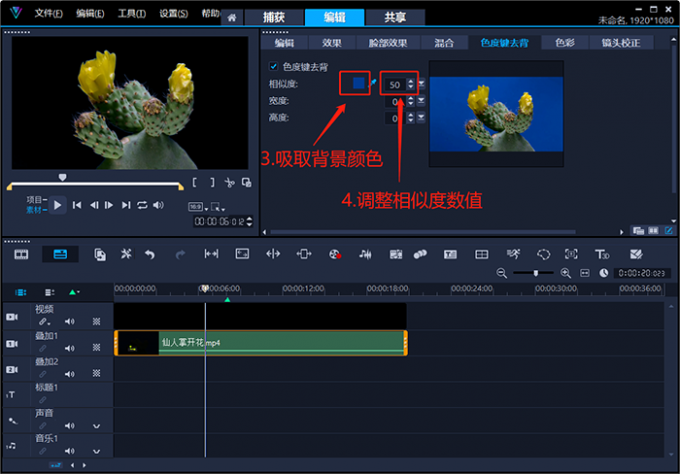Image resolution: width=680 pixels, height=474 pixels.
Task: Adjust the timeline zoom slider
Action: pyautogui.click(x=536, y=273)
